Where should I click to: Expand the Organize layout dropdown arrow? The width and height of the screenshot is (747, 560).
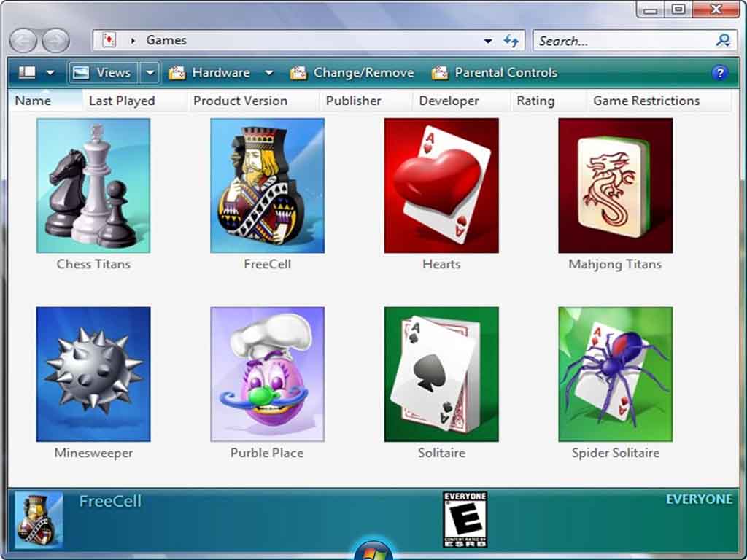(x=50, y=73)
